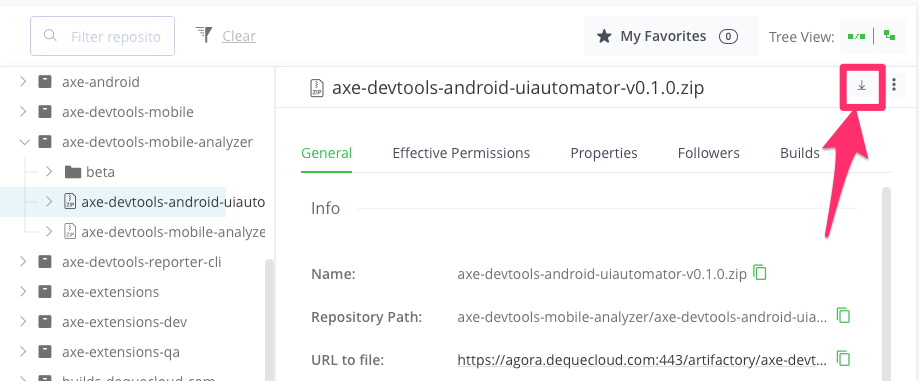The width and height of the screenshot is (919, 381).
Task: Click the repository tree vertical scrollbar
Action: [x=269, y=319]
